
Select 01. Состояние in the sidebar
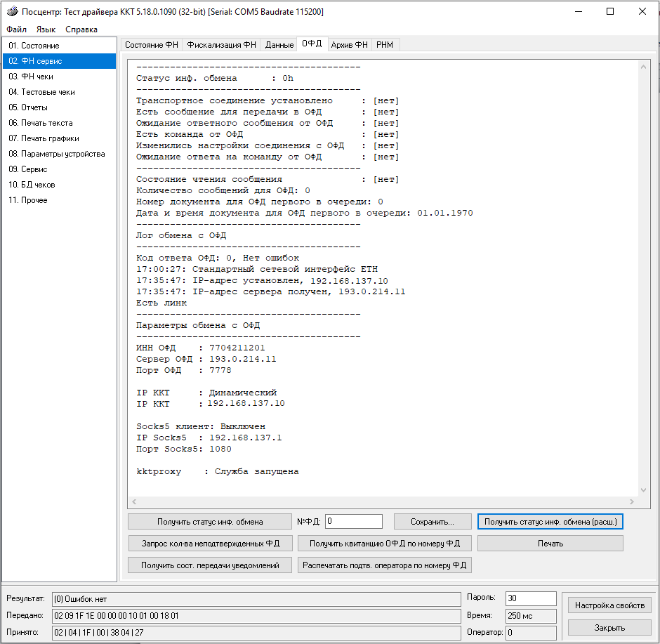[x=34, y=46]
